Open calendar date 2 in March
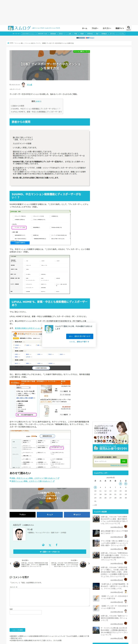Viewport: 138px width, 644px height. [x=126, y=484]
